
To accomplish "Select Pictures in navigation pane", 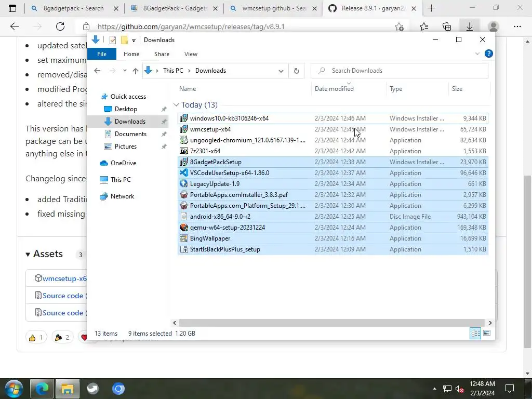I will point(126,147).
